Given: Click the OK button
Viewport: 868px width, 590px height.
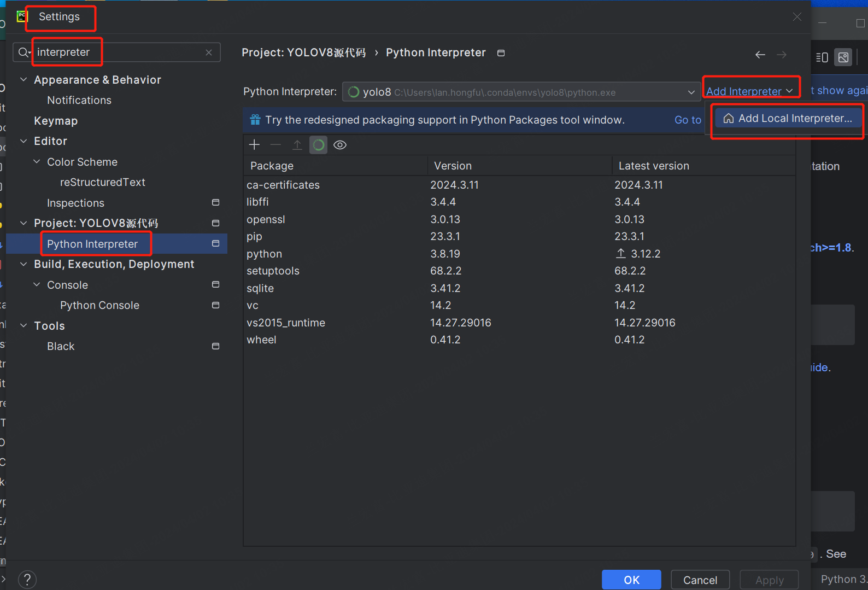Looking at the screenshot, I should pos(631,580).
